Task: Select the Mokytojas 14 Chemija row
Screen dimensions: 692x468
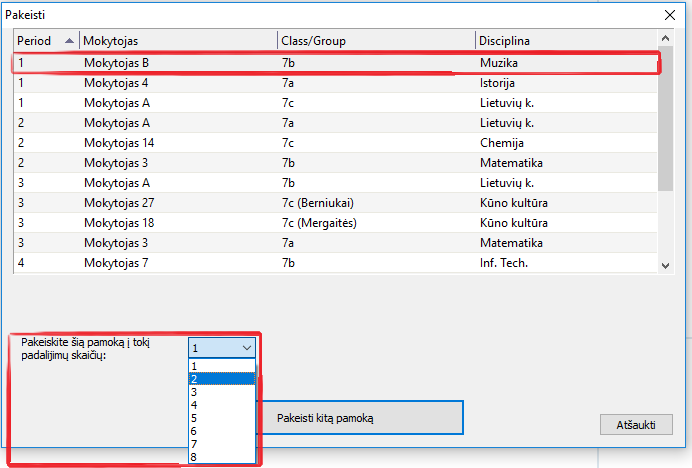Action: (330, 143)
